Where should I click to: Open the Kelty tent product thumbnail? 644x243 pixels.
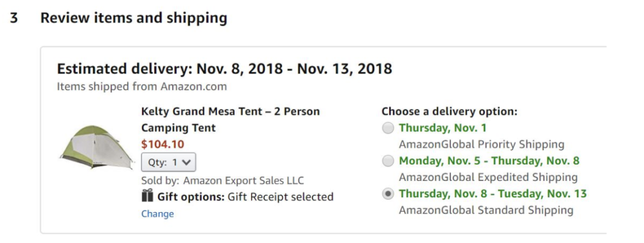coord(96,148)
